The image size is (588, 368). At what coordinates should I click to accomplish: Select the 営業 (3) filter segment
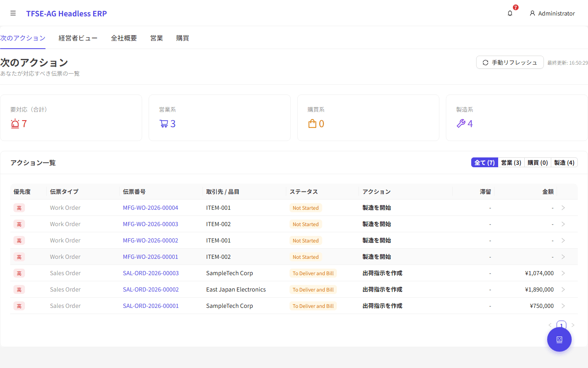(511, 163)
